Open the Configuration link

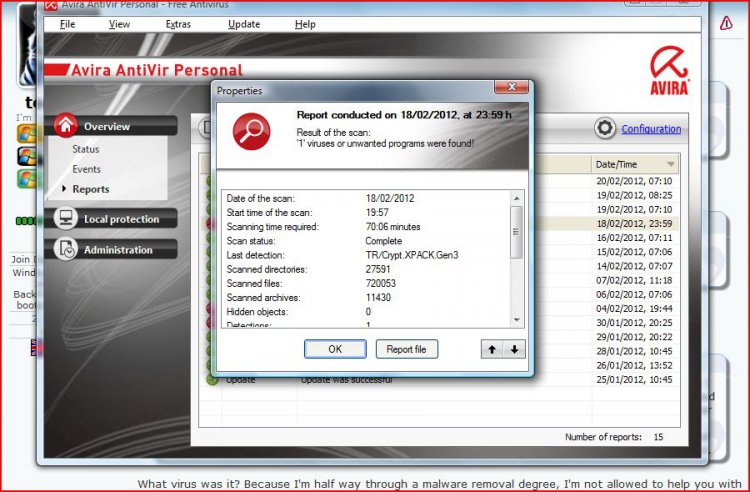(x=651, y=129)
